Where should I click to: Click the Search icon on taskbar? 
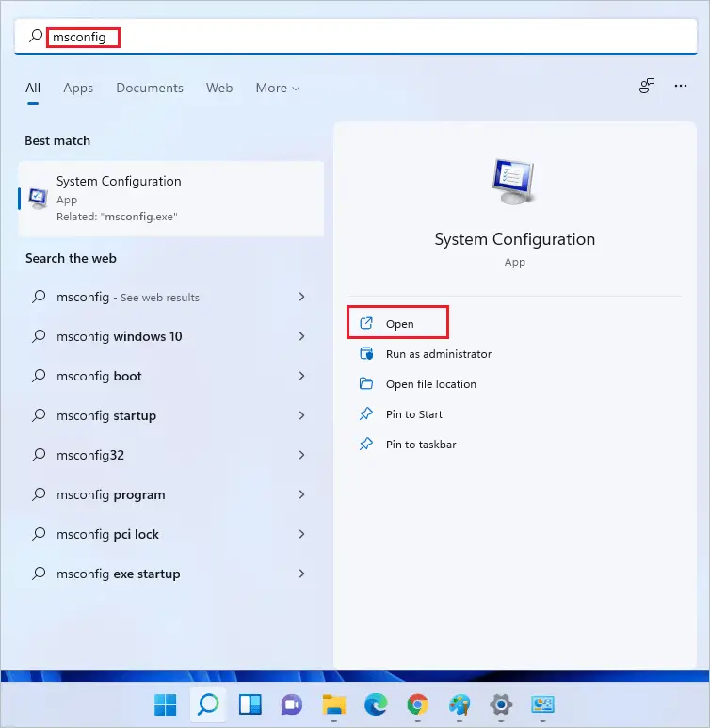208,704
